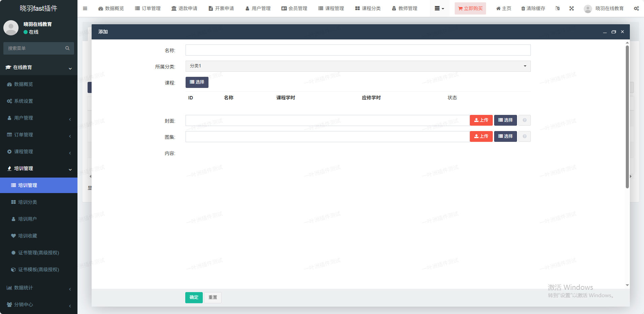644x314 pixels.
Task: Click the 名称 text input field
Action: 358,50
